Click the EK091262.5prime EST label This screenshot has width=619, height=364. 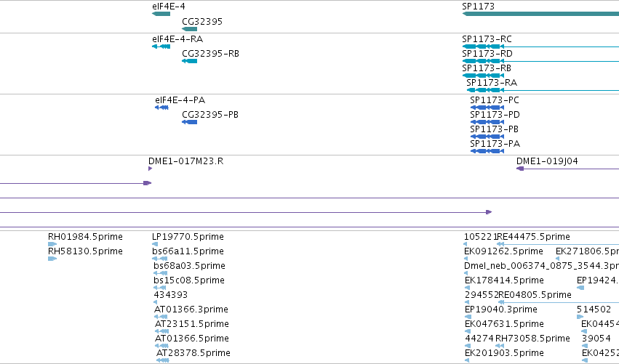[503, 251]
